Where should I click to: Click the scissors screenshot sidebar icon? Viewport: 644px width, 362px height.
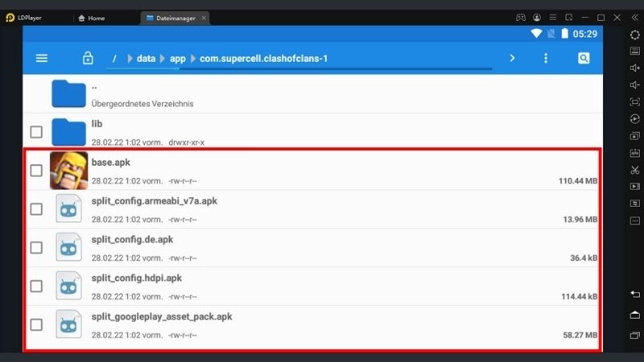pos(635,170)
